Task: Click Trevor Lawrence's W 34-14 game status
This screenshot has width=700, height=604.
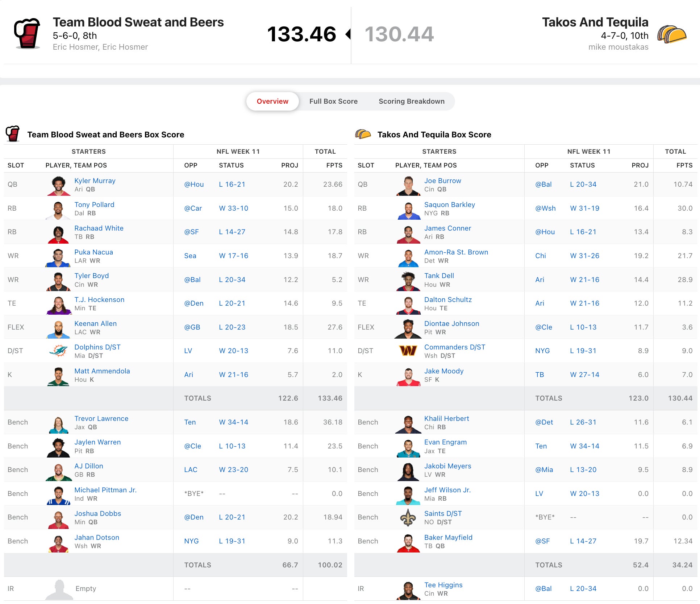Action: tap(233, 422)
